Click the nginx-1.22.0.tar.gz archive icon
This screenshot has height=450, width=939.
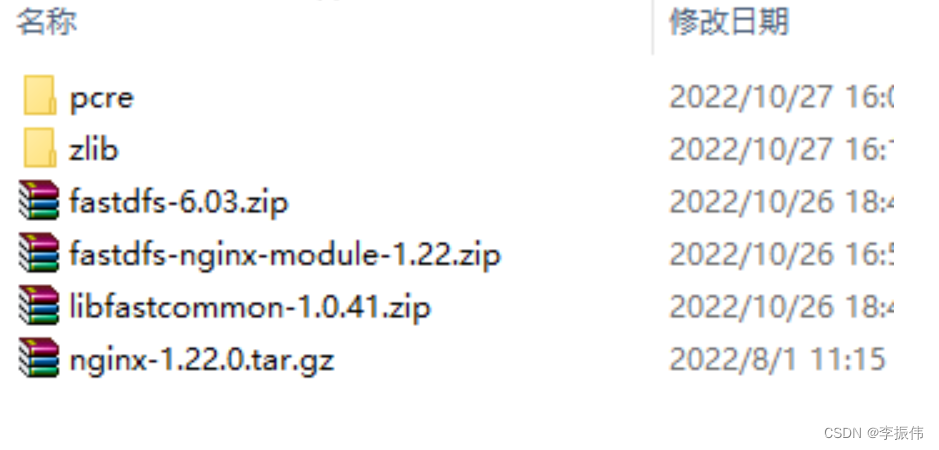[39, 358]
